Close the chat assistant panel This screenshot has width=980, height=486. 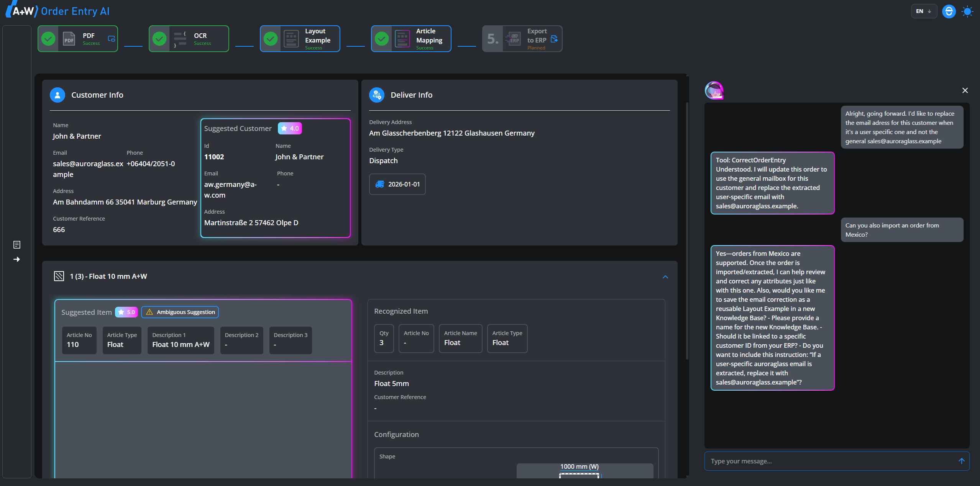[965, 90]
